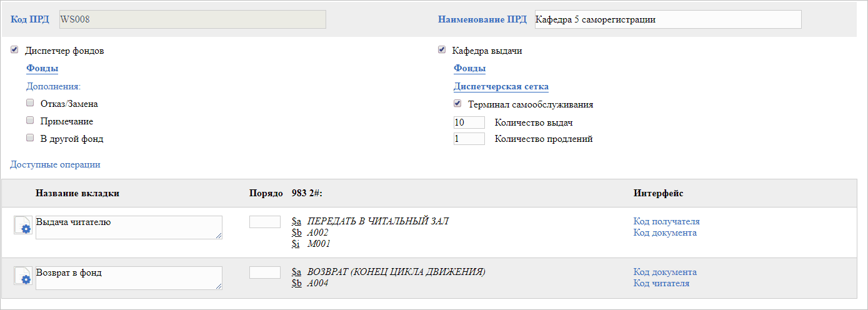Click the gear document icon beside Возврат в фонд
The image size is (868, 310).
pyautogui.click(x=22, y=276)
